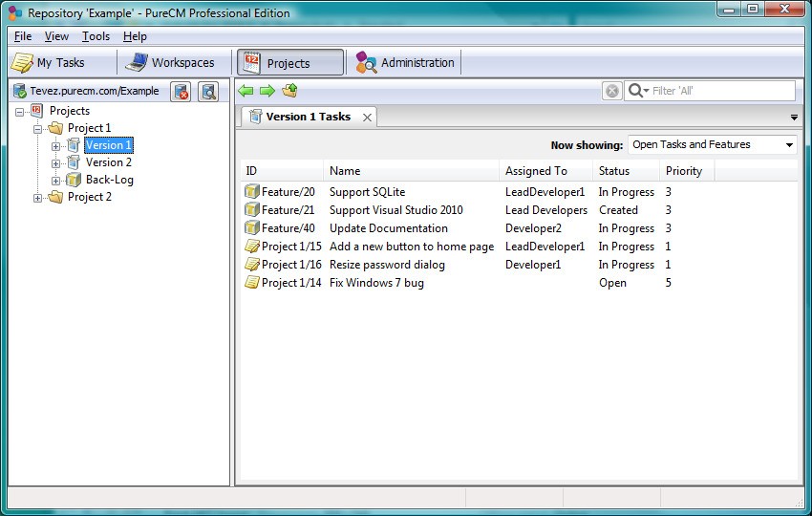Close the Version 1 Tasks tab
This screenshot has width=812, height=516.
367,118
